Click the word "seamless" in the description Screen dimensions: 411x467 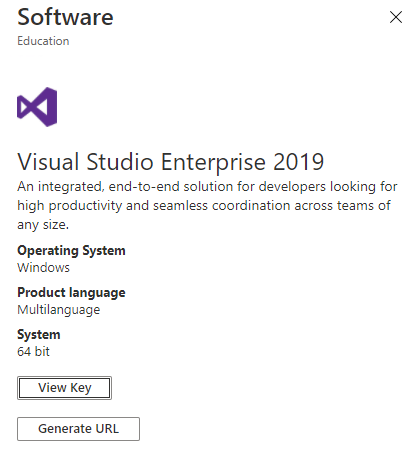click(x=180, y=206)
